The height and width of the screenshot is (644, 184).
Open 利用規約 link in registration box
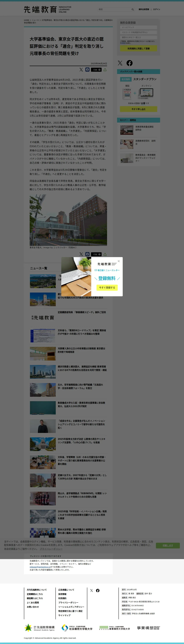123,43
